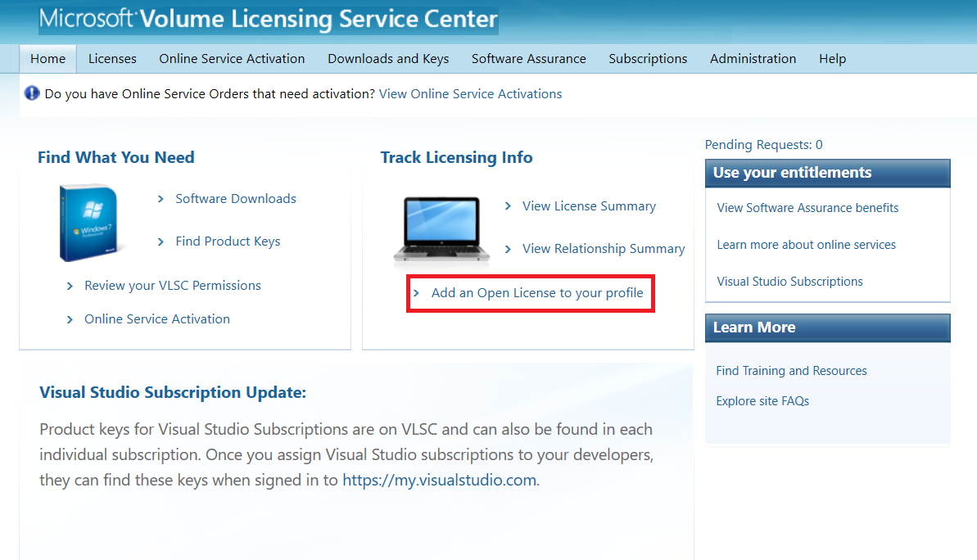Click the Visual Studio Subscriptions entitlement link

pyautogui.click(x=789, y=281)
